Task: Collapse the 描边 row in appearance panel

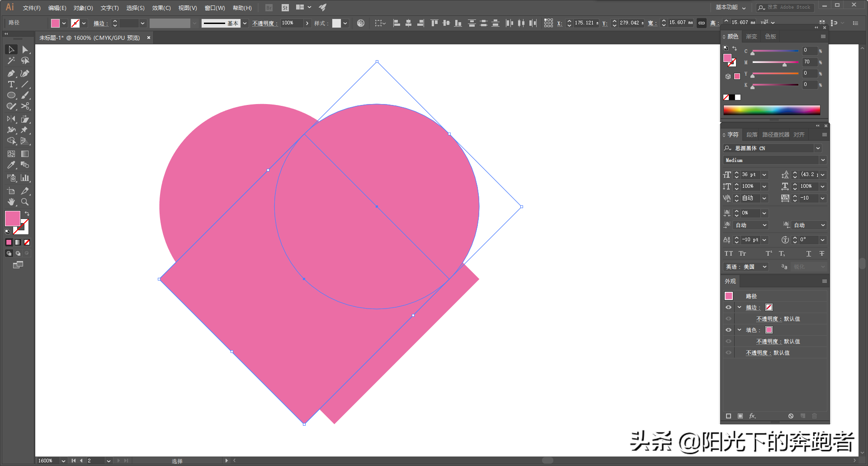Action: tap(740, 307)
